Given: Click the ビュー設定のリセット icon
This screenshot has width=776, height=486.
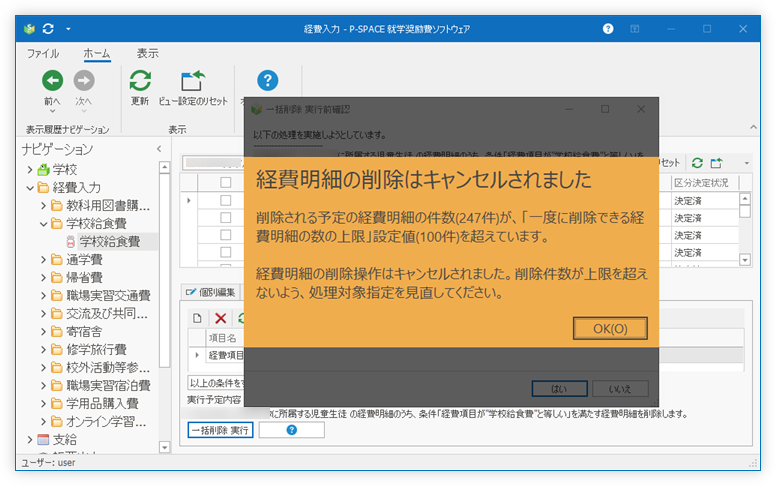Looking at the screenshot, I should coord(193,81).
